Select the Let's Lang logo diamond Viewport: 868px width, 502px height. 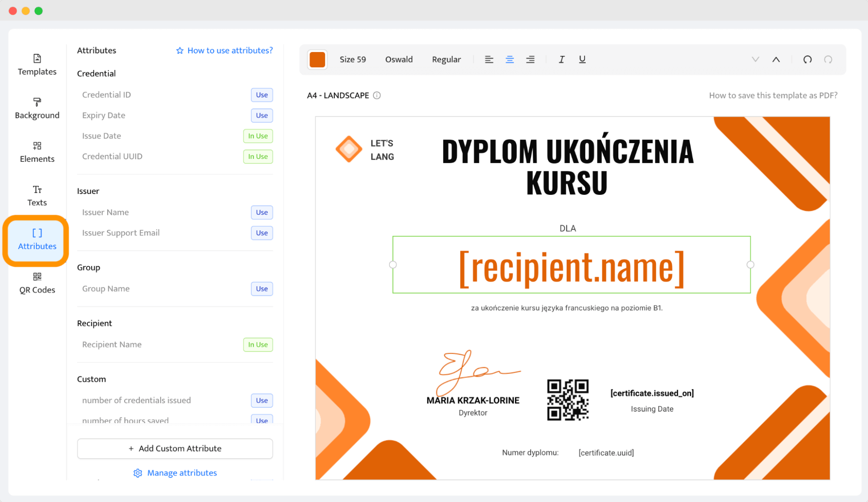pyautogui.click(x=349, y=149)
